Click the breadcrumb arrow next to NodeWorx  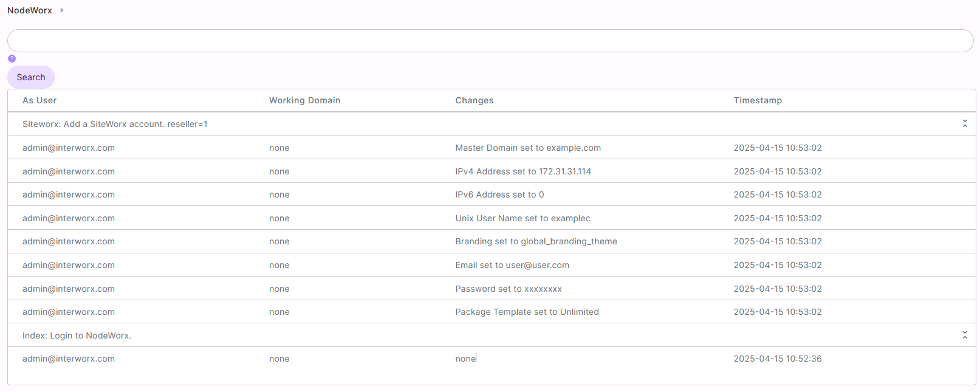click(x=62, y=10)
